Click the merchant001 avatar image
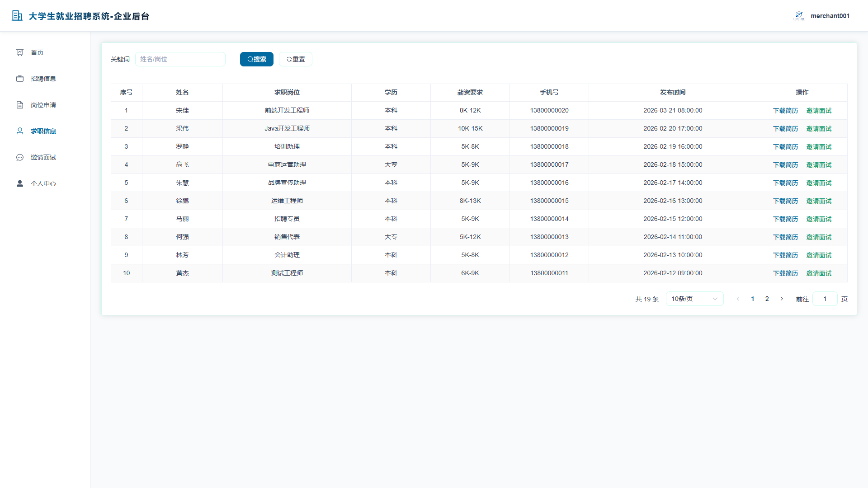The image size is (868, 488). 799,16
